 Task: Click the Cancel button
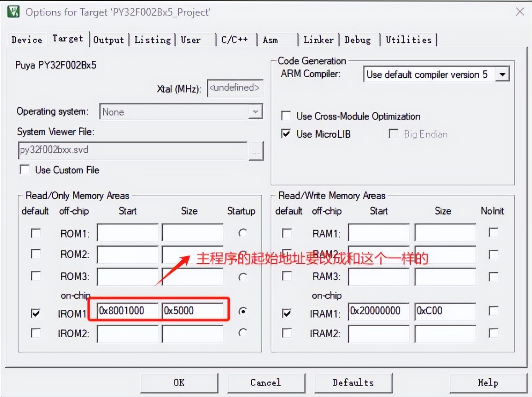coord(266,383)
